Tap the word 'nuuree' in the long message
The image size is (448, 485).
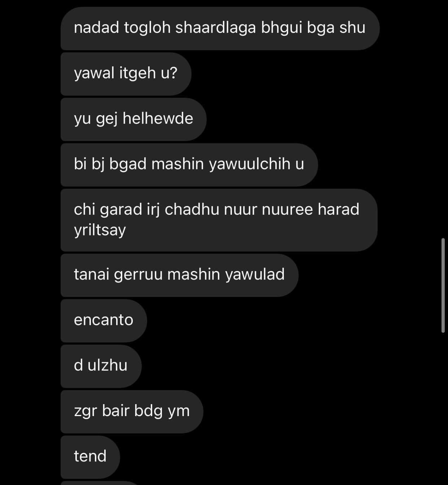[287, 209]
